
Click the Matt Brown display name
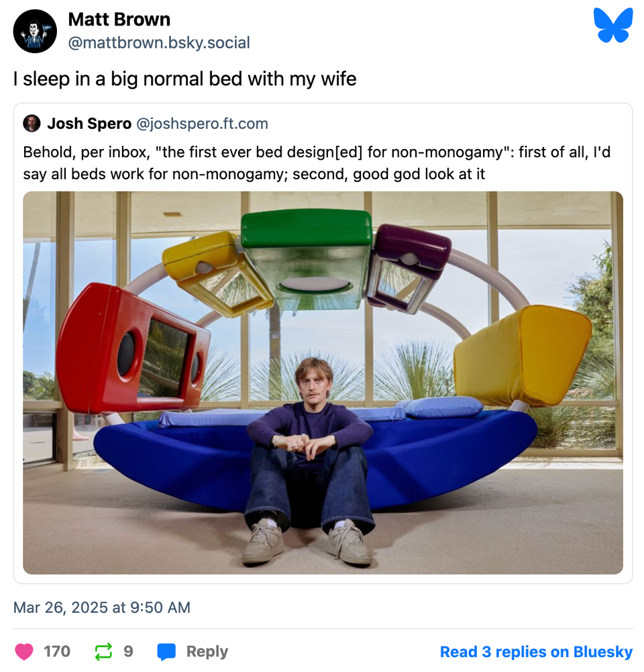pos(119,19)
